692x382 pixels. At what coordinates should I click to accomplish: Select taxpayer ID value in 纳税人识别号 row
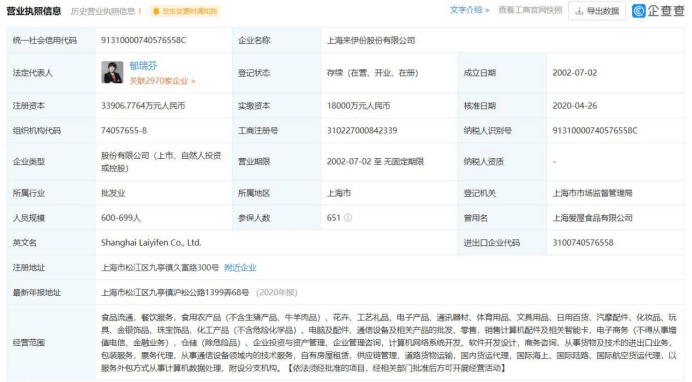click(x=595, y=131)
